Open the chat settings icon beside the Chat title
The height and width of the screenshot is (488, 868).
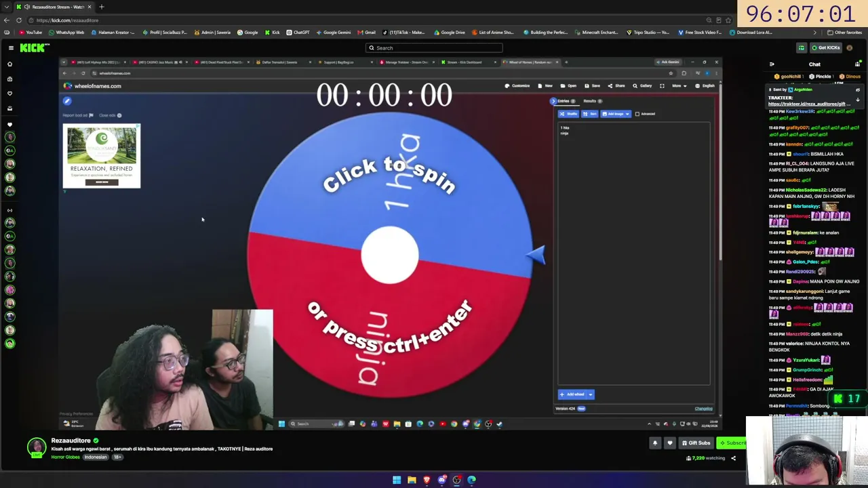(x=857, y=64)
